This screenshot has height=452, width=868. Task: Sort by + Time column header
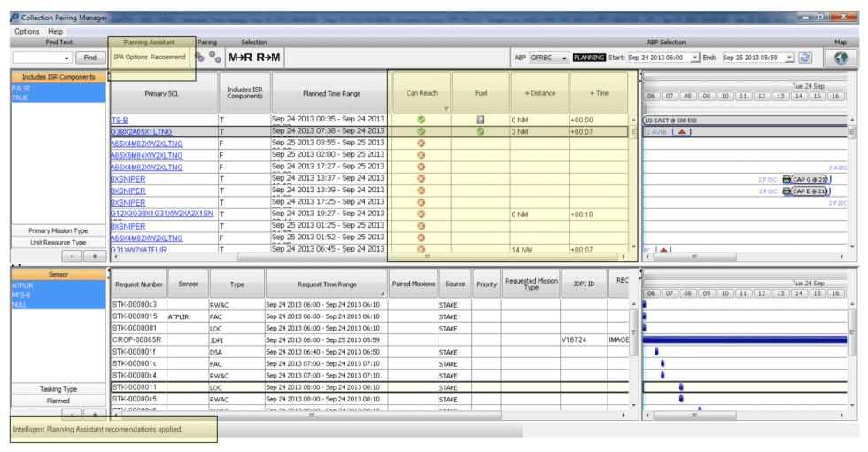coord(599,93)
